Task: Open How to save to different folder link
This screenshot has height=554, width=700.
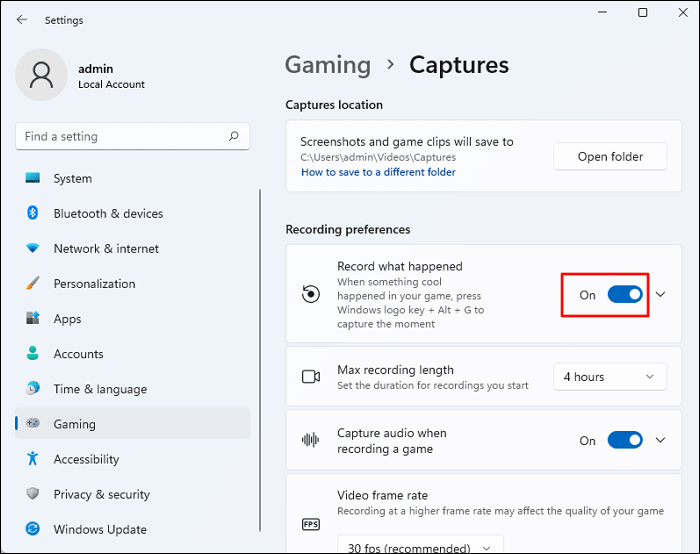Action: click(378, 172)
